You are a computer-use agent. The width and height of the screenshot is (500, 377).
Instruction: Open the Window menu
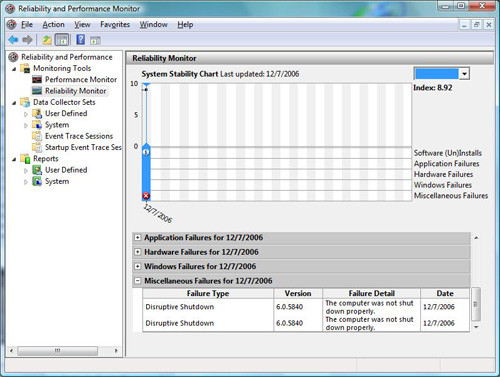[153, 24]
